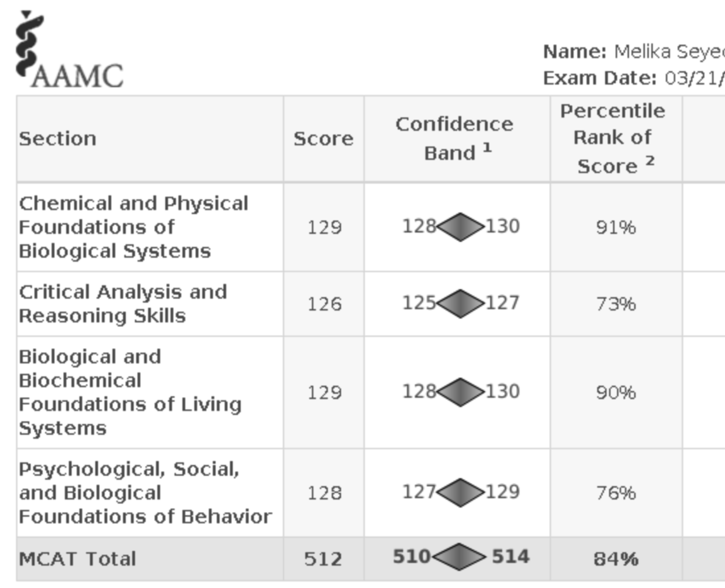Viewport: 725px width, 588px height.
Task: Open footnote 1 beside Confidence Band
Action: (x=487, y=148)
